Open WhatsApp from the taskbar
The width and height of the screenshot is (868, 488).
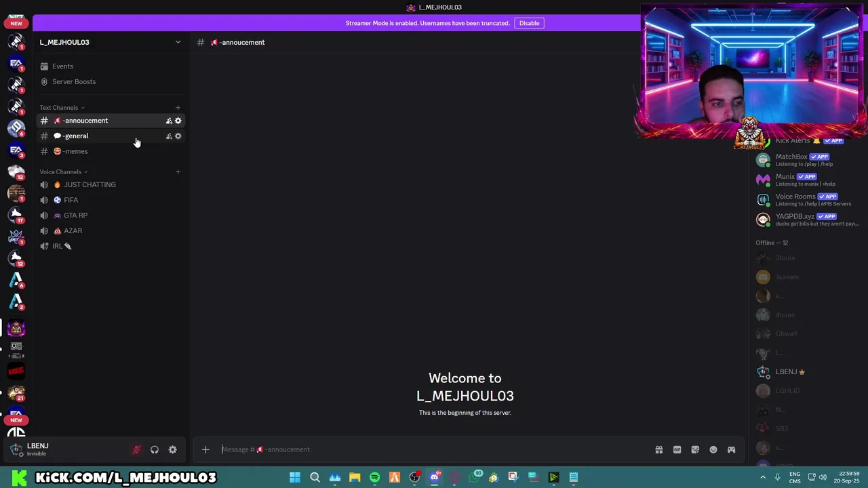pyautogui.click(x=474, y=477)
